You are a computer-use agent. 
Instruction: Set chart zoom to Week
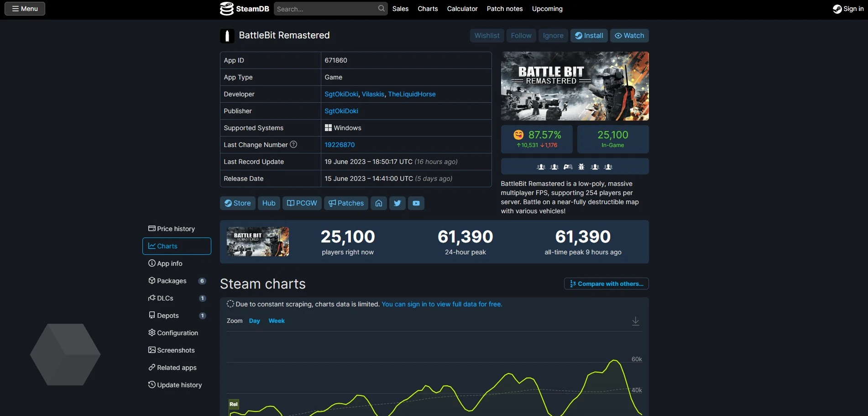click(277, 321)
